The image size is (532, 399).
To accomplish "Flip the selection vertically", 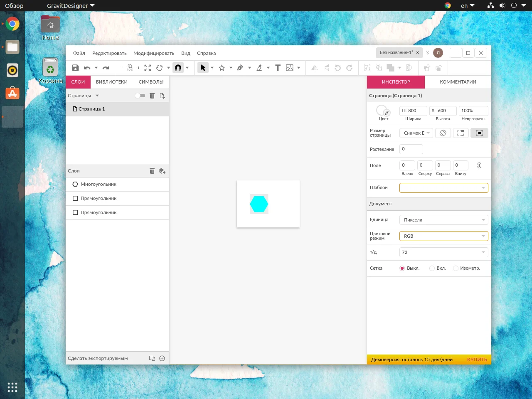I will (326, 68).
